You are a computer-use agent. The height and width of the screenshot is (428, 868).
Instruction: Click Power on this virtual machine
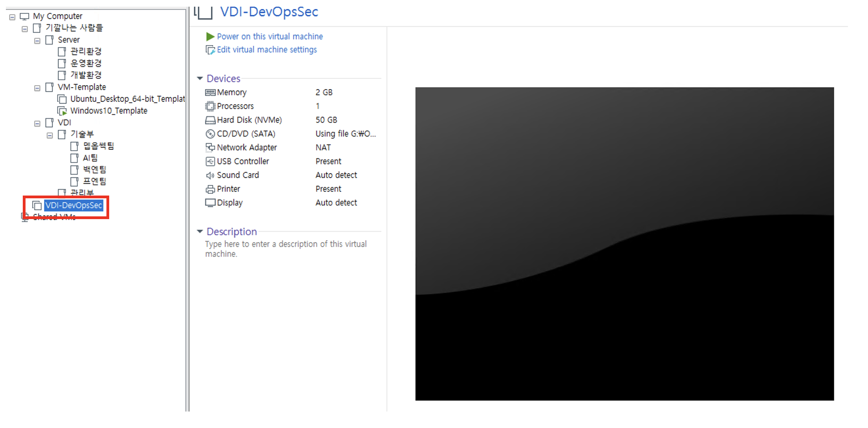[270, 37]
